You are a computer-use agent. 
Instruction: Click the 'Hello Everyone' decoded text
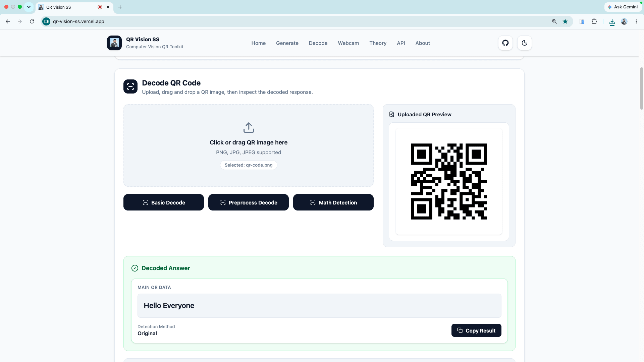coord(169,306)
